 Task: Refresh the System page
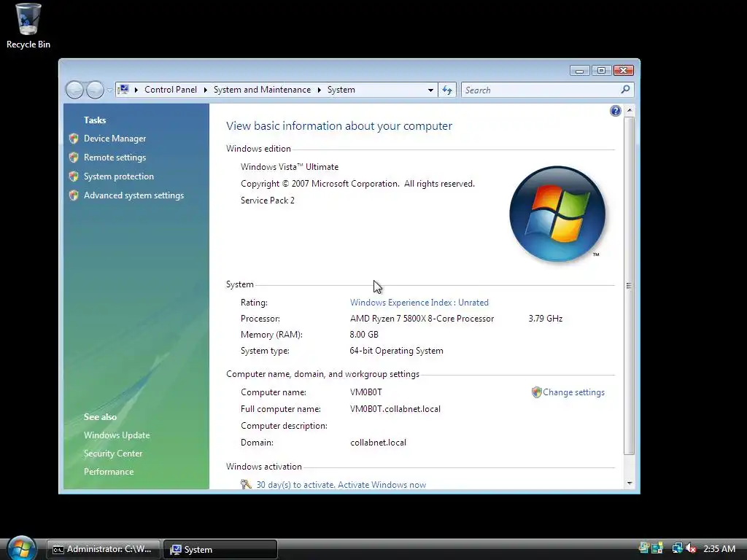click(447, 90)
